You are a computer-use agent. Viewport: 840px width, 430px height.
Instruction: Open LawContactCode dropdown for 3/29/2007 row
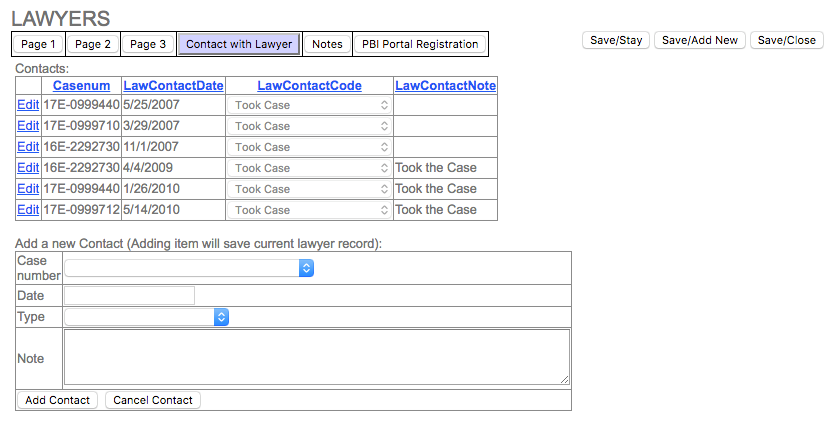(309, 126)
